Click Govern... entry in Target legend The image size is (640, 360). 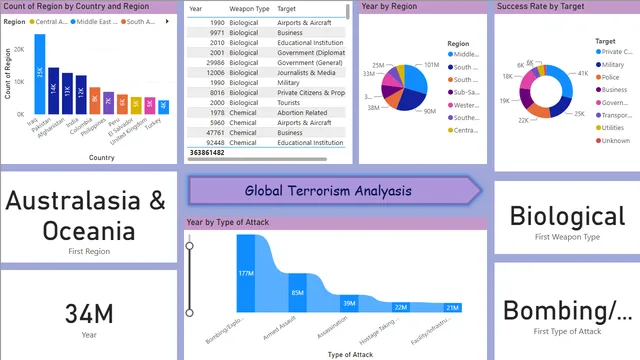click(x=611, y=102)
